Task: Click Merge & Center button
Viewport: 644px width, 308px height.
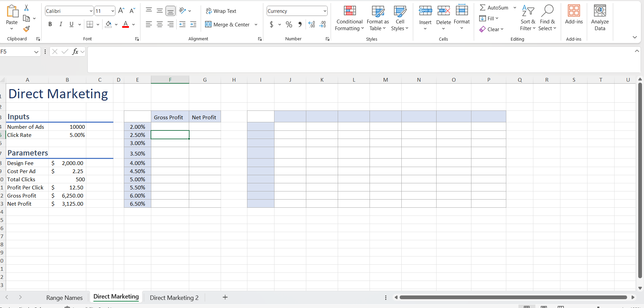Action: (x=227, y=24)
